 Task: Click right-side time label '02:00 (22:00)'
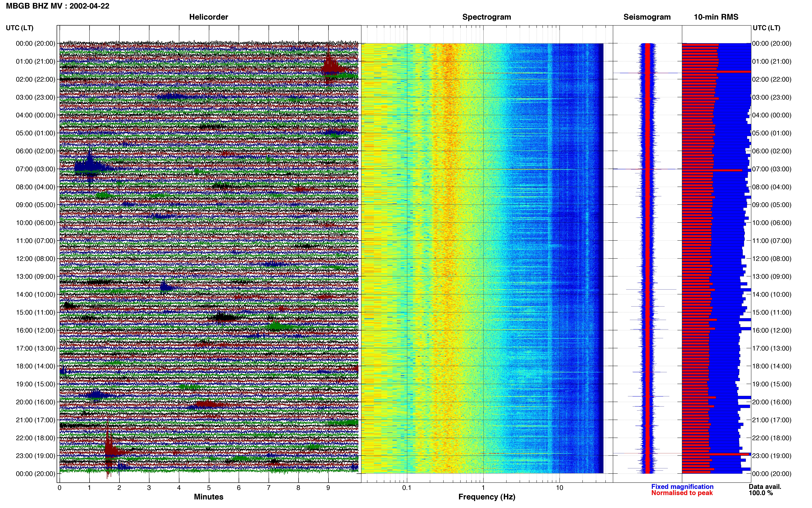[x=772, y=79]
